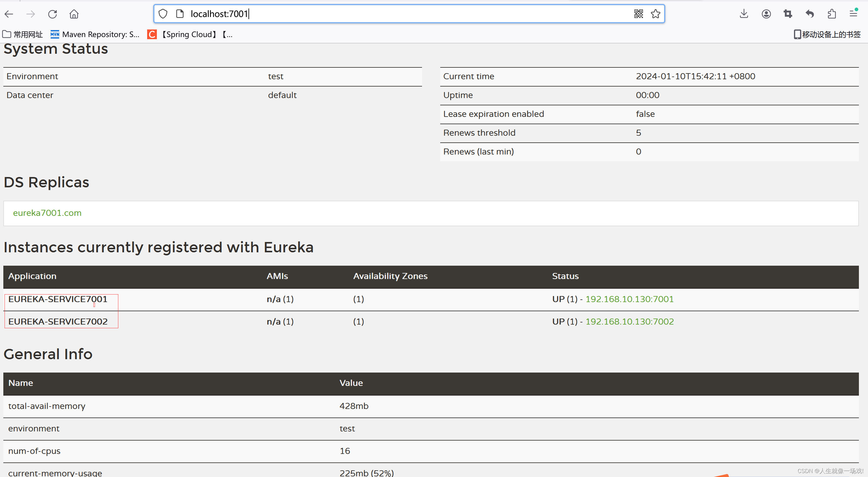Click the undo curved arrow icon
This screenshot has width=868, height=477.
click(x=810, y=14)
